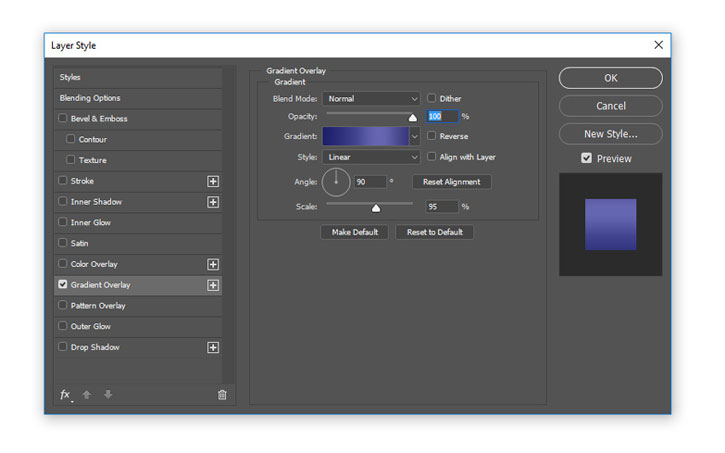Viewport: 725px width, 453px height.
Task: Enable the Drop Shadow checkbox
Action: [63, 347]
